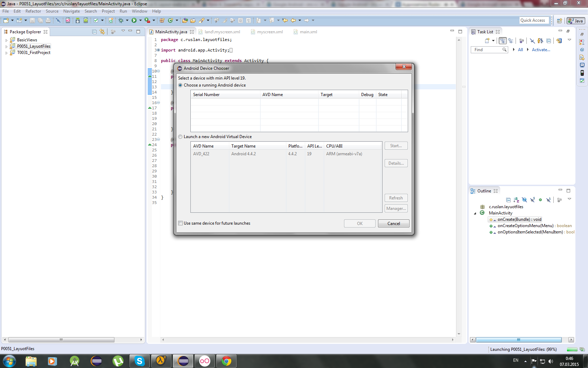
Task: Click the Last Edit Location toolbar icon
Action: coord(285,21)
